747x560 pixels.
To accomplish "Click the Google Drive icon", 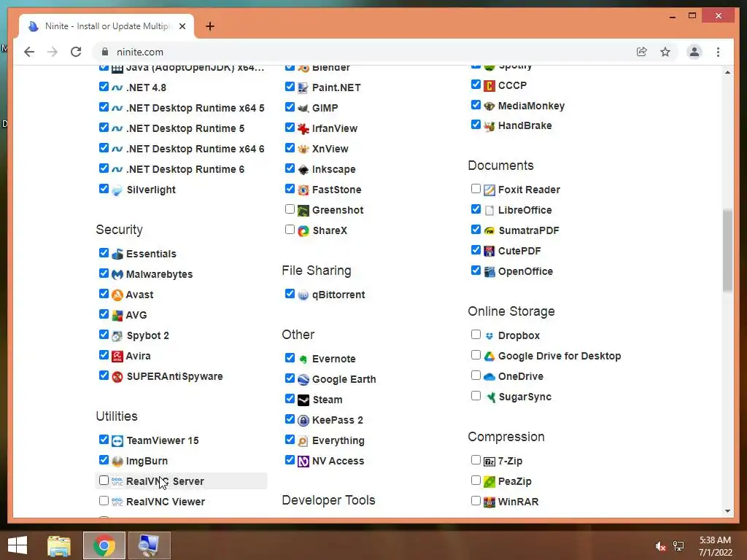I will 489,356.
